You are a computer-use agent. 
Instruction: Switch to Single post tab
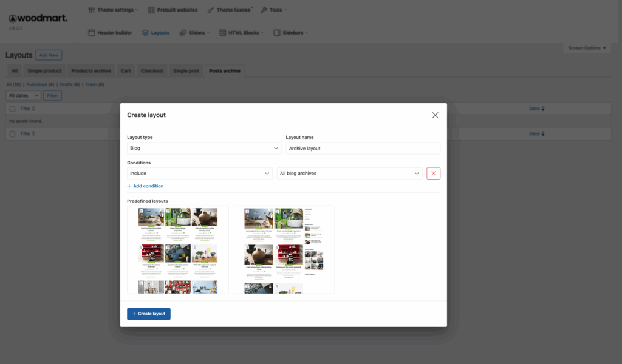(x=186, y=71)
